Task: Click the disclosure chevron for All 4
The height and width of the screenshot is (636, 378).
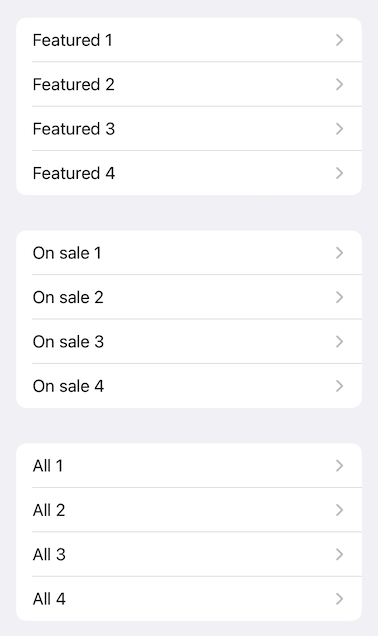Action: coord(339,599)
